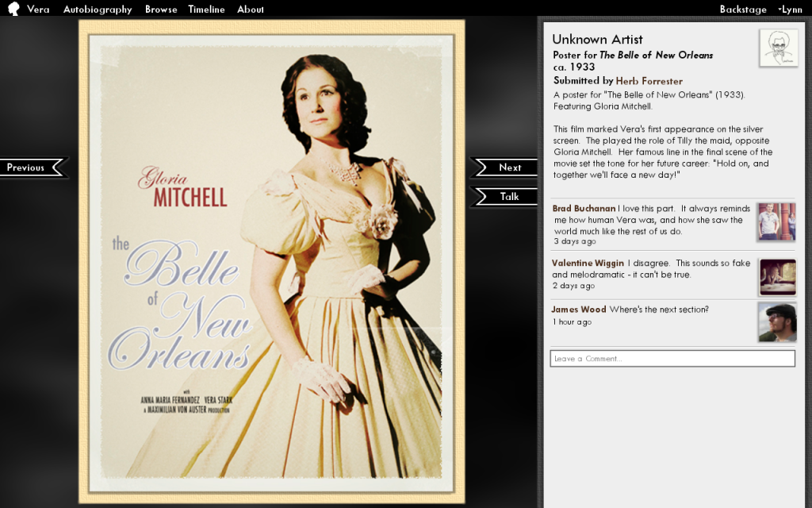Click the silhouette head logo icon
Image resolution: width=812 pixels, height=508 pixels.
tap(13, 9)
